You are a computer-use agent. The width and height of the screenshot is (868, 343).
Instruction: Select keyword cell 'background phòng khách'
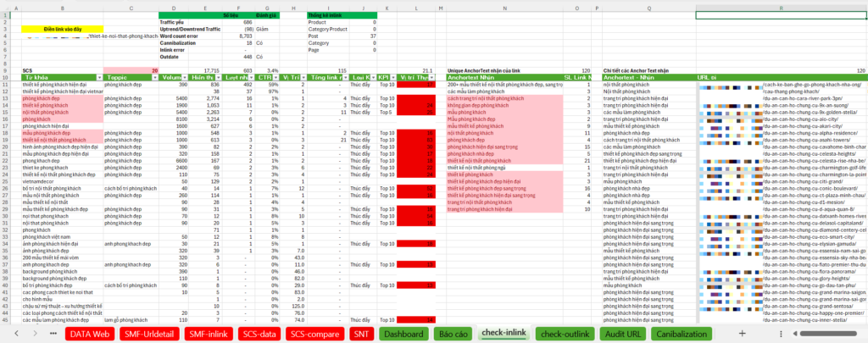coord(62,272)
